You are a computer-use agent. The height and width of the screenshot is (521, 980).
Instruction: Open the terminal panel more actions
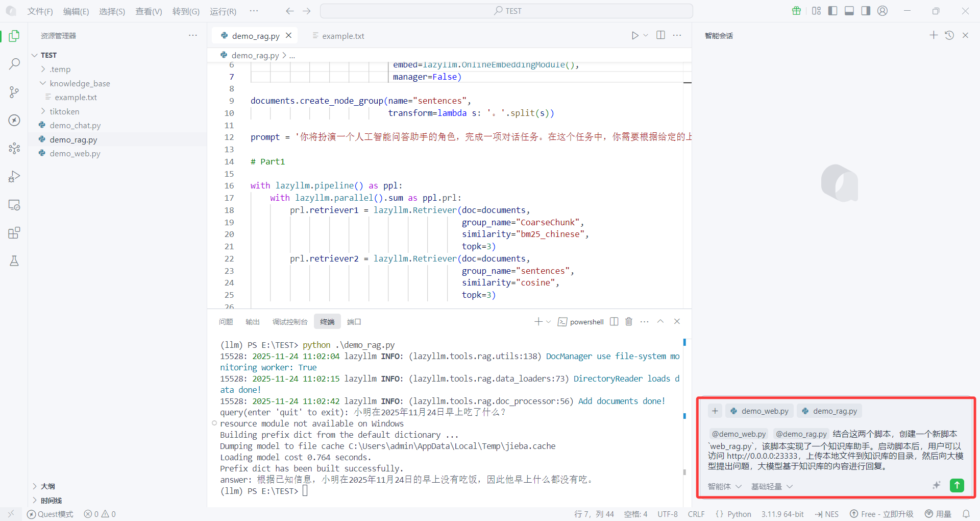[645, 321]
